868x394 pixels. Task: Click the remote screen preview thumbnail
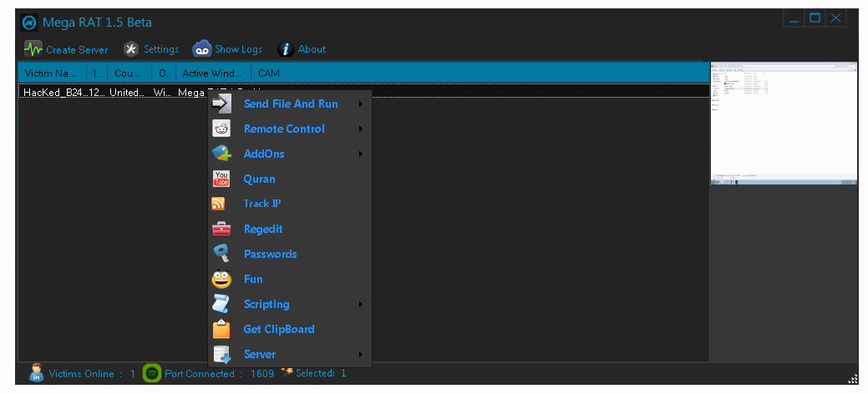(x=783, y=123)
